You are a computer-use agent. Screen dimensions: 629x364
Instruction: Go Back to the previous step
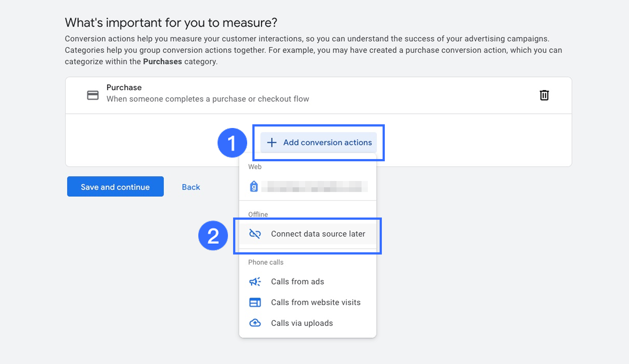click(191, 187)
